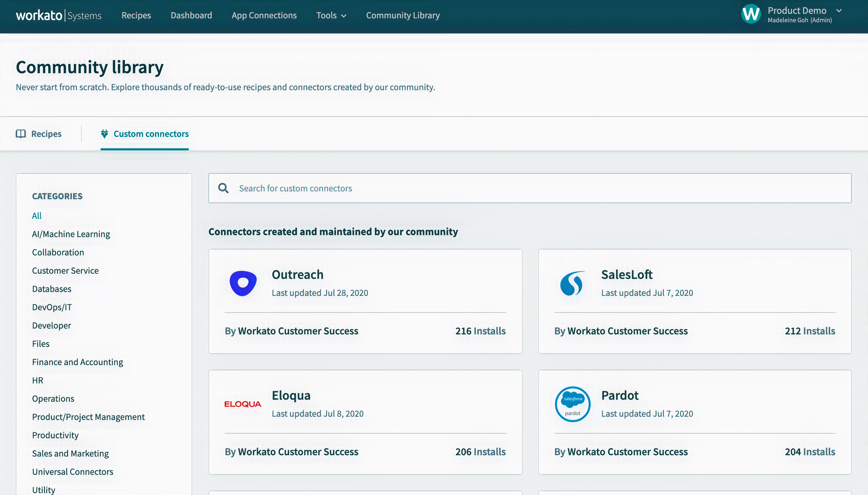868x495 pixels.
Task: Select the All category
Action: 37,216
